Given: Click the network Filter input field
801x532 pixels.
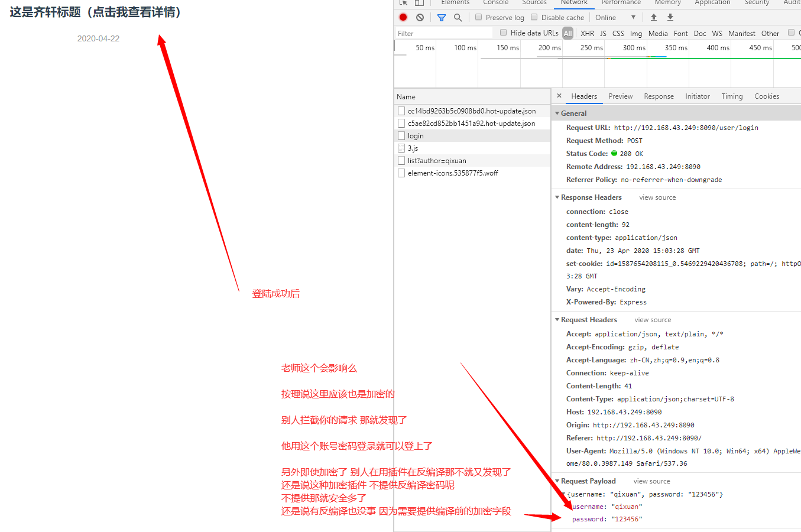Looking at the screenshot, I should (444, 33).
